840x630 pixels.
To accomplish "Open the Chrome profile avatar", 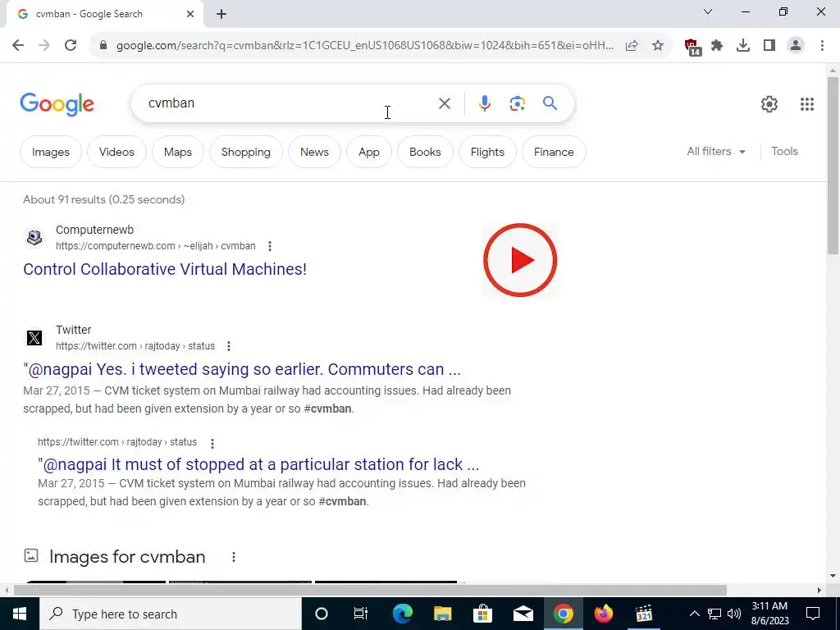I will 796,46.
